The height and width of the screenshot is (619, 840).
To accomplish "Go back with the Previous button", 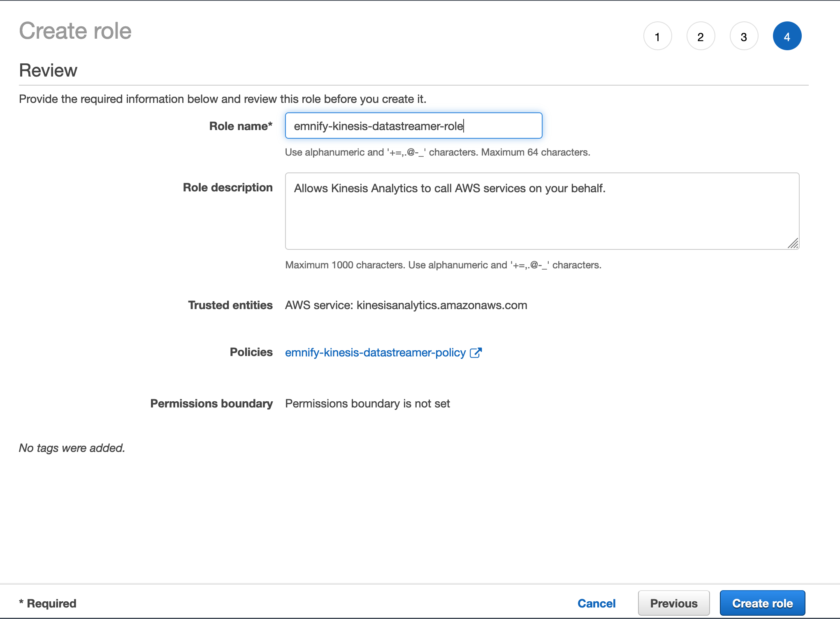I will [674, 603].
